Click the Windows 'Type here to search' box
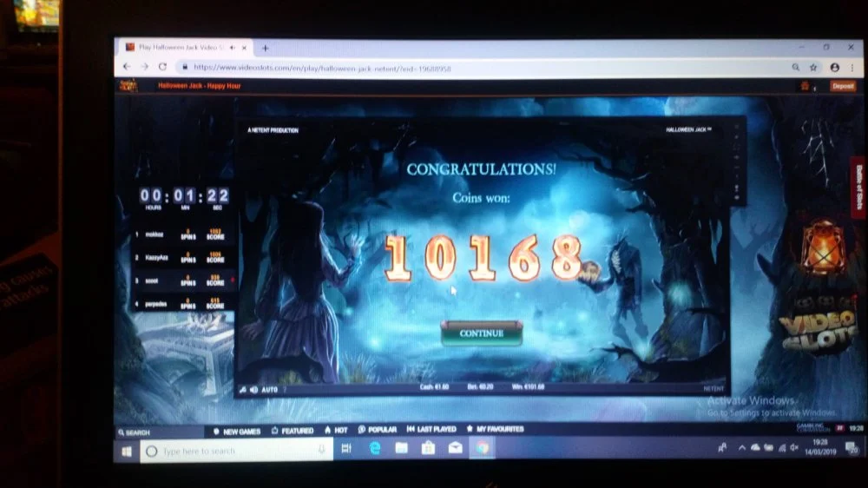 (x=237, y=451)
